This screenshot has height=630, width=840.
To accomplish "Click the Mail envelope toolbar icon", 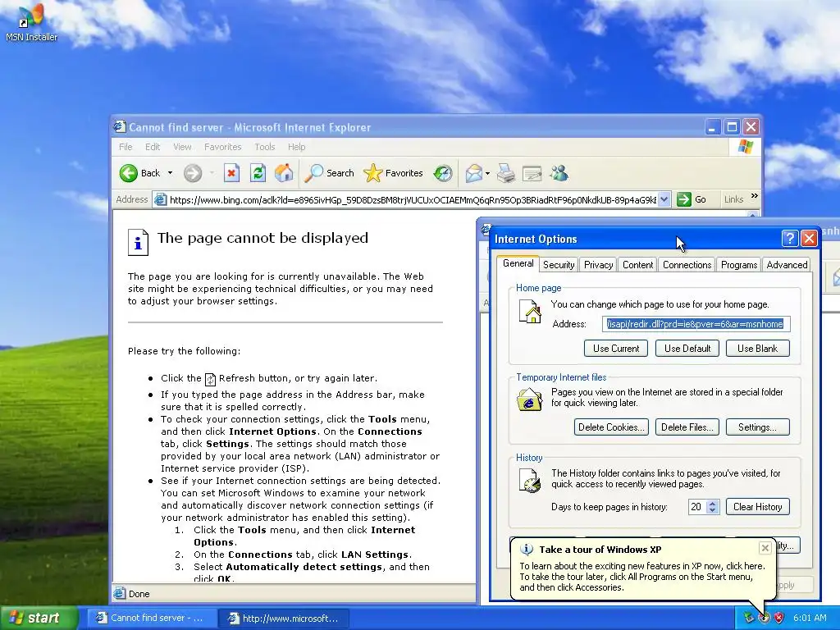I will (473, 173).
